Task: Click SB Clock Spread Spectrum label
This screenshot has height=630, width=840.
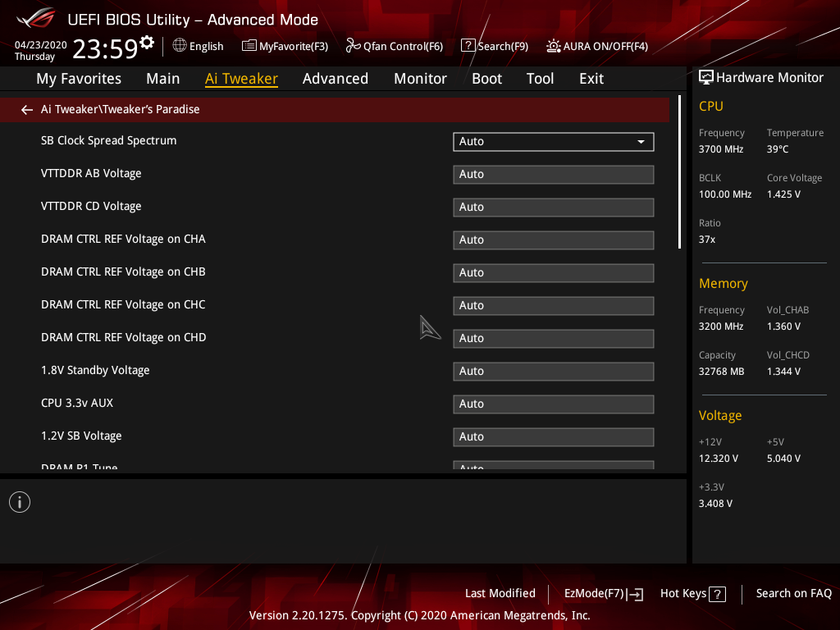Action: [x=109, y=140]
